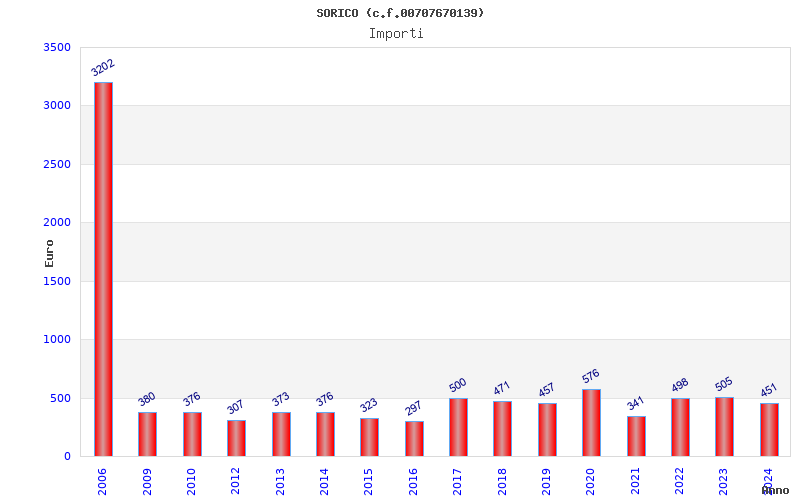Click the 2020 bar valued 576
Image resolution: width=800 pixels, height=500 pixels.
tap(591, 422)
